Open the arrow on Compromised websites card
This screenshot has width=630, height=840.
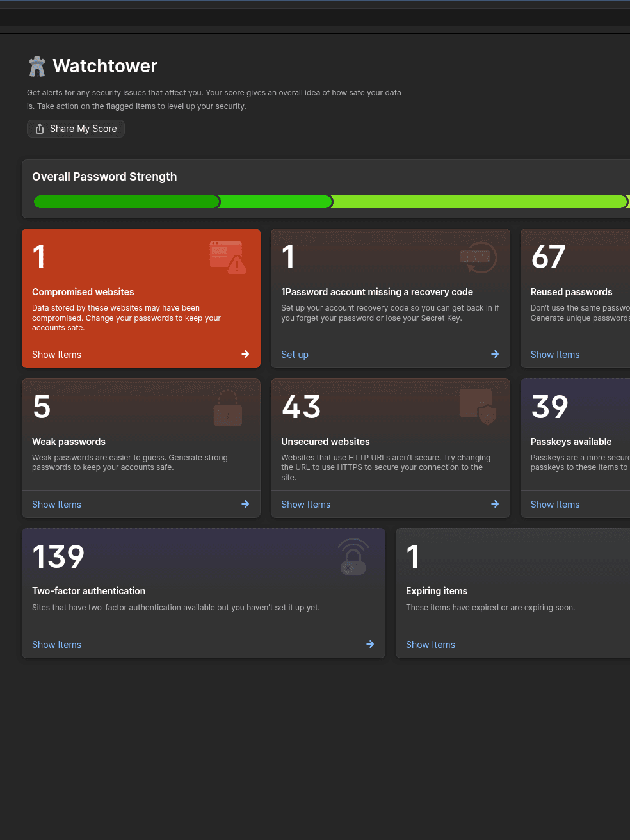click(245, 354)
